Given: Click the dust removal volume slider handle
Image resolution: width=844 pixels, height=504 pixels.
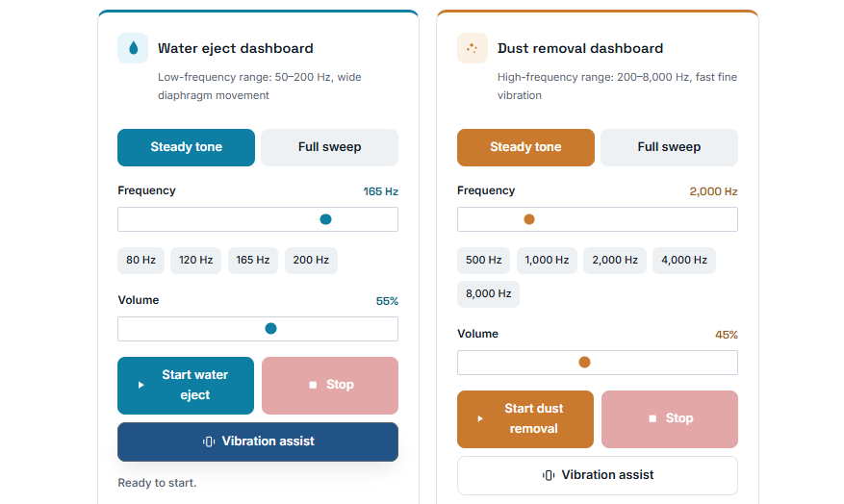Looking at the screenshot, I should pyautogui.click(x=584, y=363).
